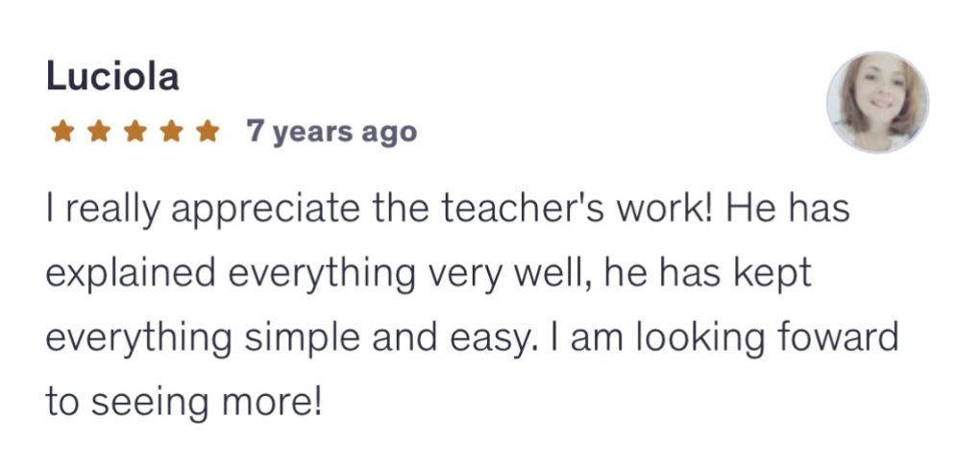Click the word "more!" closing the review
The image size is (980, 472).
272,402
